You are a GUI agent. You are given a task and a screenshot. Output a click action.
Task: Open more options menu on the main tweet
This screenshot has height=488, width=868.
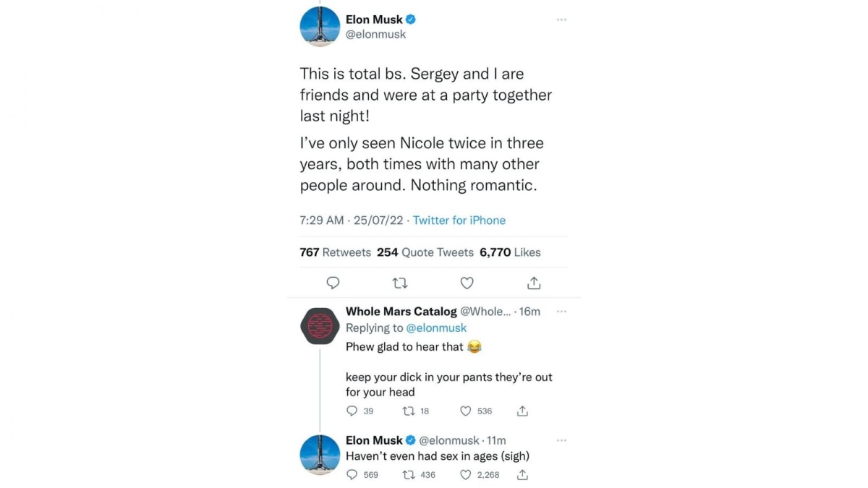pyautogui.click(x=561, y=20)
